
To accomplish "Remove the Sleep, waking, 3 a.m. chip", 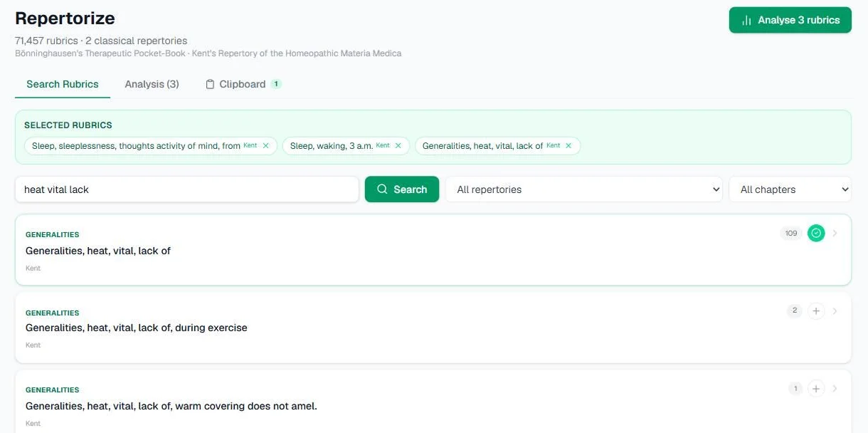I will (x=398, y=146).
